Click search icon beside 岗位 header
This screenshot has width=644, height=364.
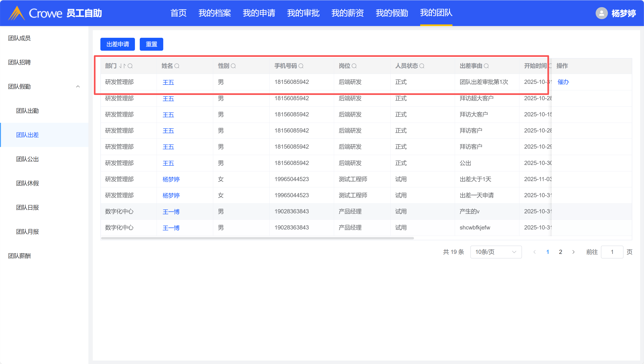point(354,66)
